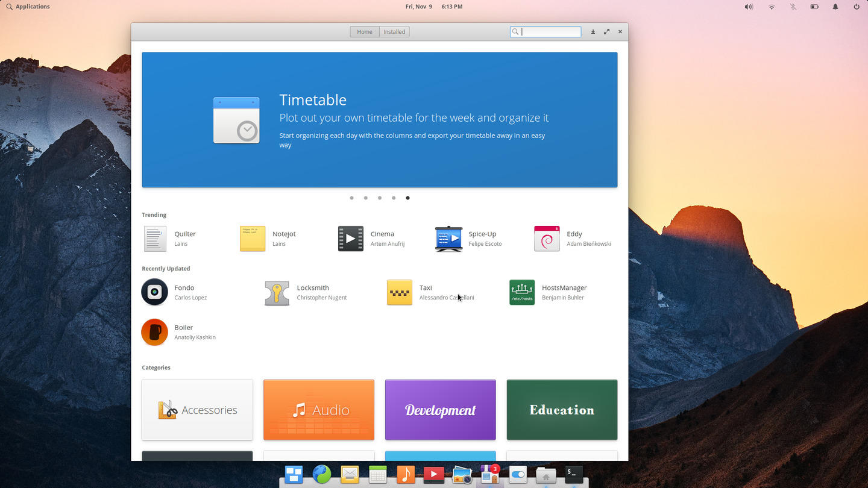Launch the Music app from the dock

point(406,475)
